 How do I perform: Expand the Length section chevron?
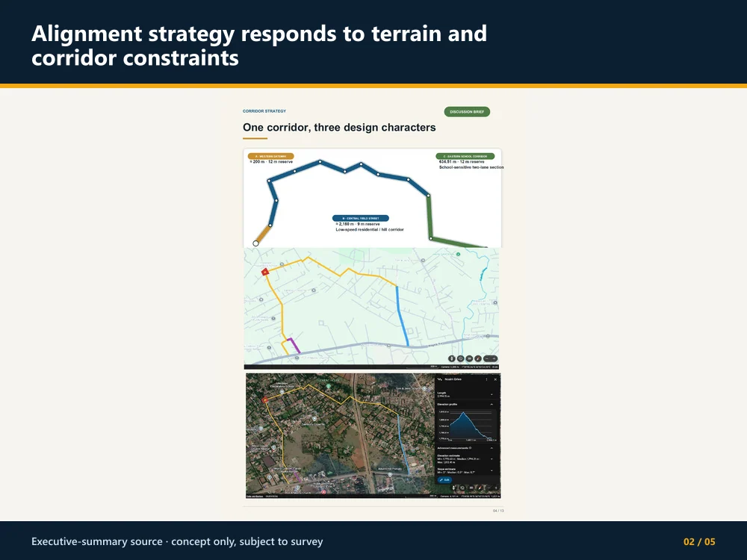492,394
